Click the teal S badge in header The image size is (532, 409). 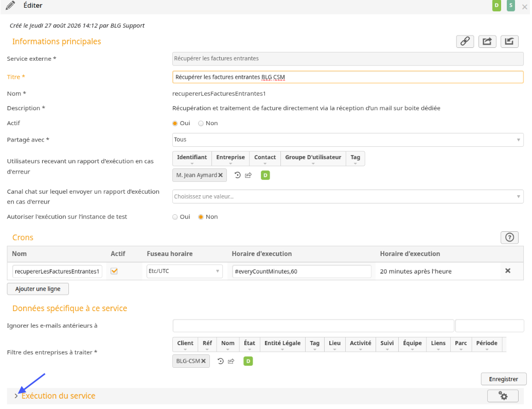point(510,6)
